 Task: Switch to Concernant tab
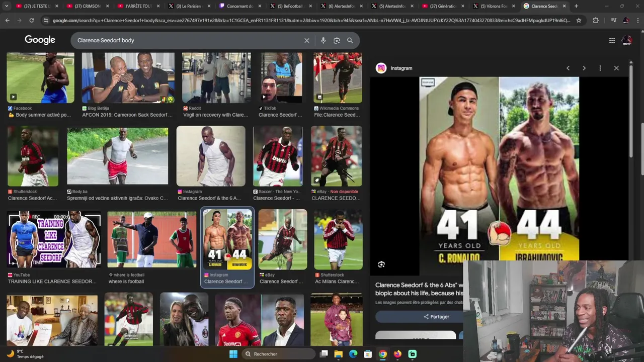click(x=239, y=6)
